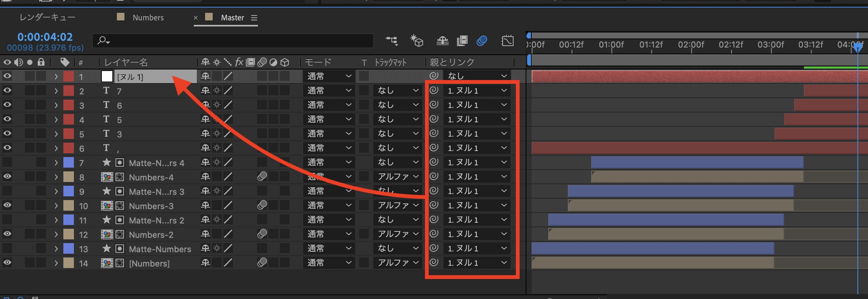868x299 pixels.
Task: Click the current timecode 0:00:04:02
Action: (45, 37)
